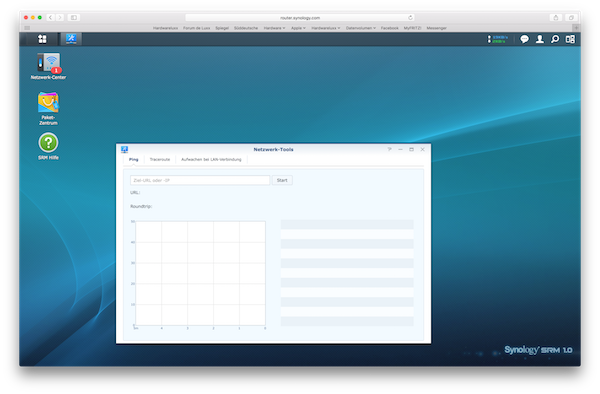Close the Netzwerk-Tools window
600x394 pixels.
(x=422, y=149)
